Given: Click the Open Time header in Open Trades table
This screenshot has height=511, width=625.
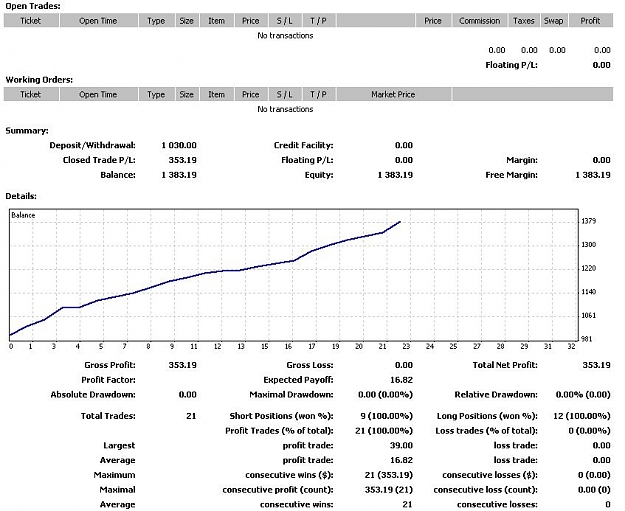Looking at the screenshot, I should [98, 21].
